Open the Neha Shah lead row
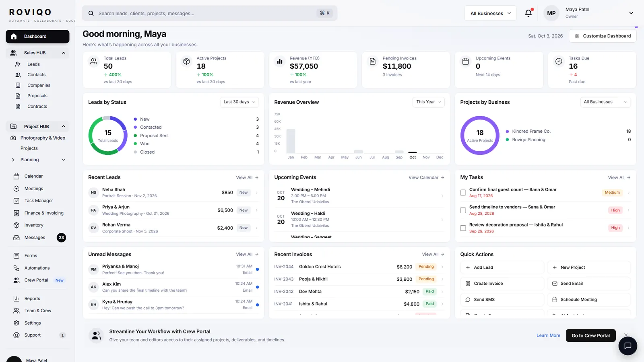Screen dimensions: 644x362 [173, 193]
